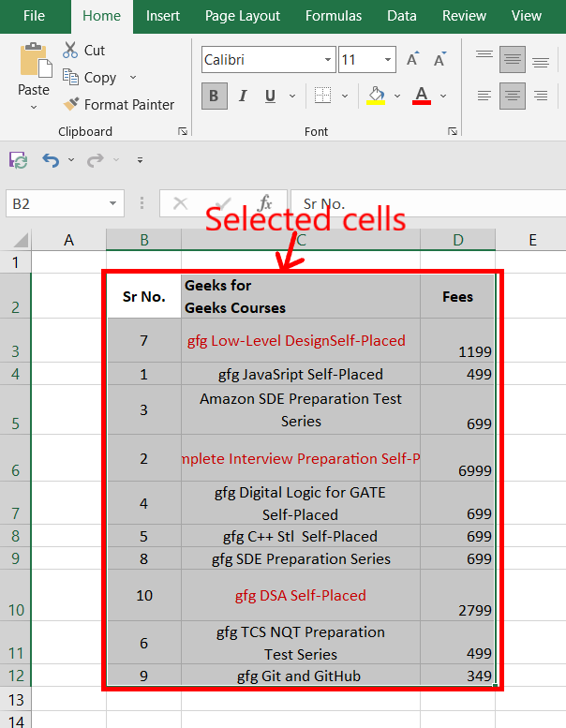The width and height of the screenshot is (566, 728).
Task: Expand the Copy options arrow
Action: click(x=133, y=77)
